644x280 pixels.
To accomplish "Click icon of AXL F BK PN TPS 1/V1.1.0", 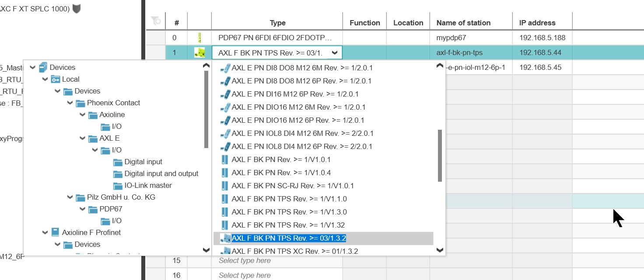I will tap(225, 199).
